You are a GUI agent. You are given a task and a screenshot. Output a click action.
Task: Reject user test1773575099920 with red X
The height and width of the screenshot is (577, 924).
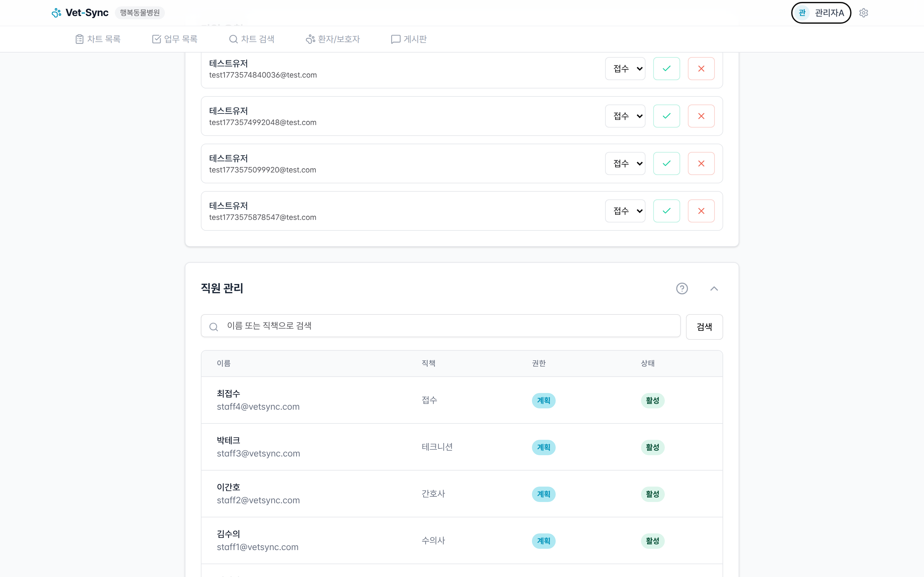pyautogui.click(x=701, y=163)
